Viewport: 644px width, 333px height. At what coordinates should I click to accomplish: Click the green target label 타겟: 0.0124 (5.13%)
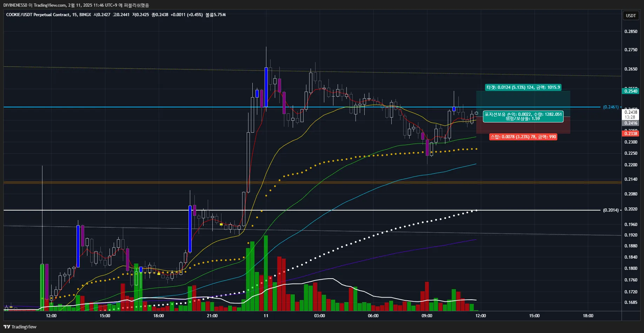pos(523,87)
